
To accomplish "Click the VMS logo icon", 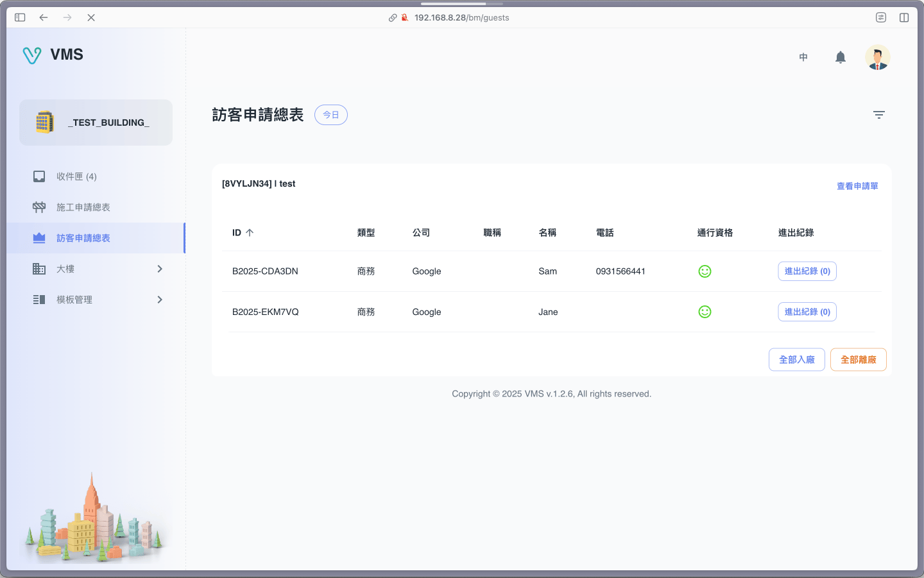I will (x=32, y=55).
